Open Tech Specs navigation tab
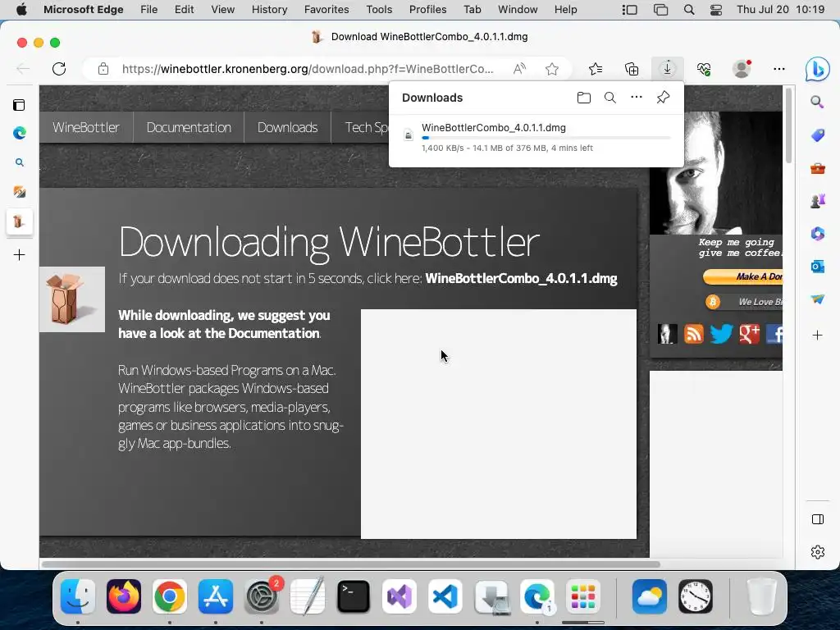The image size is (840, 630). 366,127
